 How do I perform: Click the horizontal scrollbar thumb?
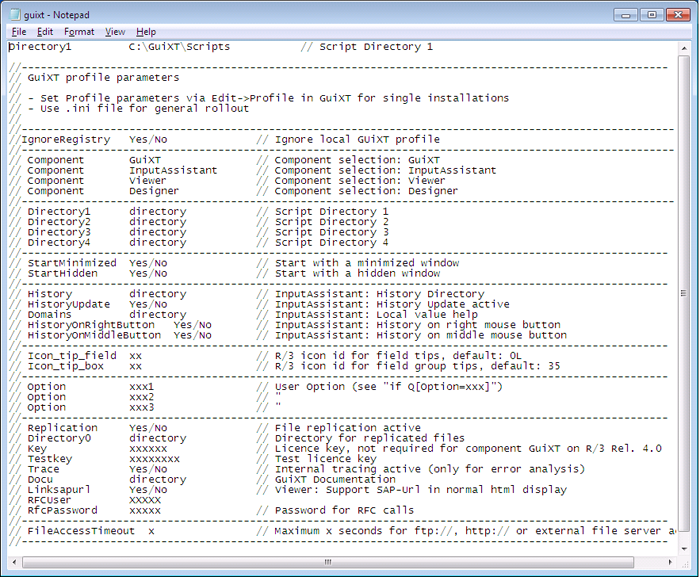pos(328,562)
